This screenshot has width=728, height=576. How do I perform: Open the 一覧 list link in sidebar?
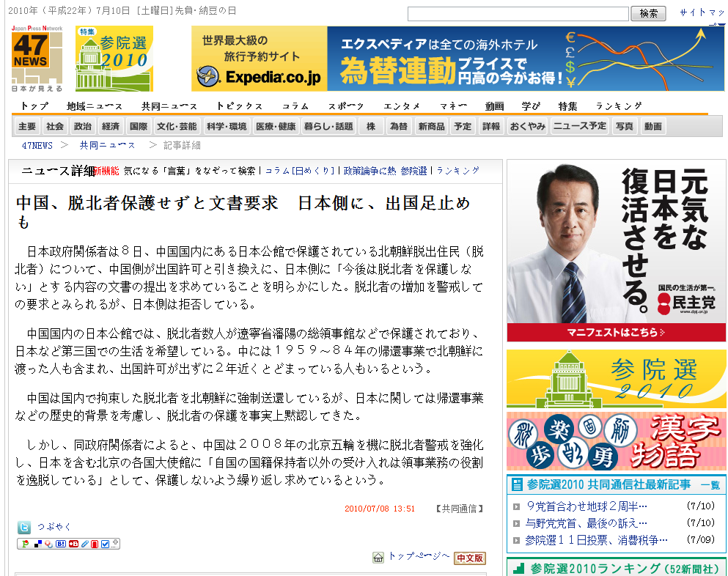(x=710, y=485)
